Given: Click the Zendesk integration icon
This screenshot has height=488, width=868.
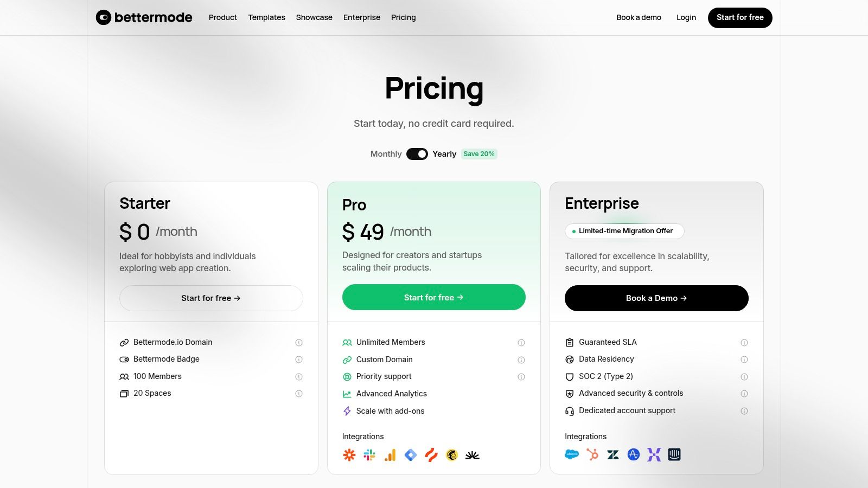Looking at the screenshot, I should 614,454.
